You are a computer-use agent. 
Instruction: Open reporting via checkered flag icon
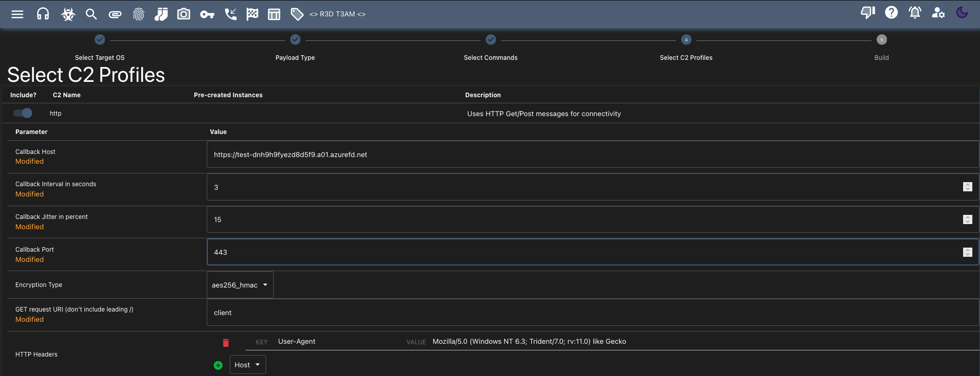pos(252,14)
